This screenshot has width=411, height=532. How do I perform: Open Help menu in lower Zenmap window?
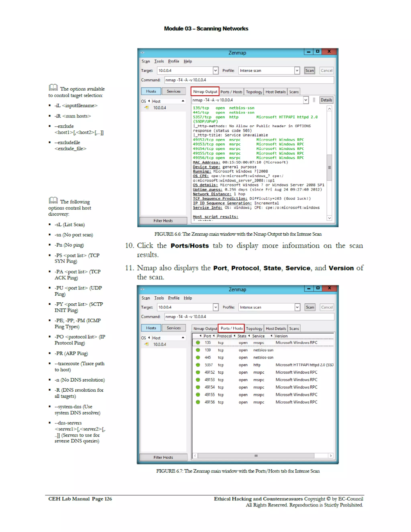[188, 298]
